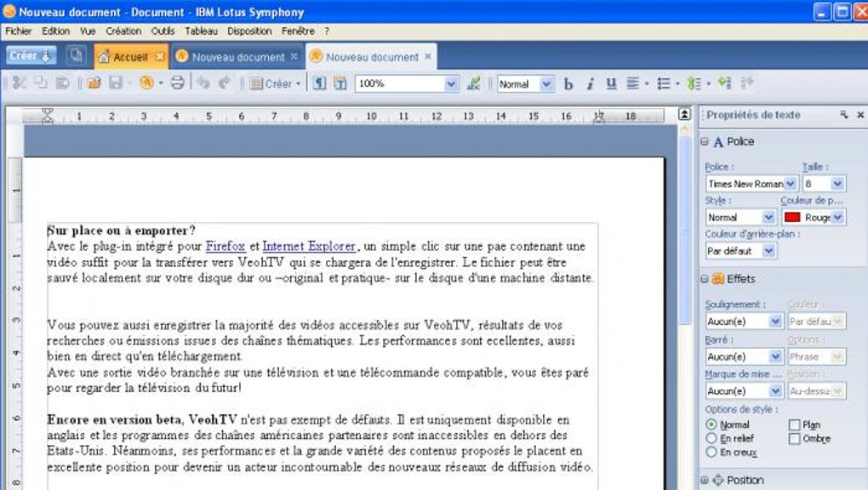Open the Tableau menu
Image resolution: width=868 pixels, height=490 pixels.
pos(201,31)
